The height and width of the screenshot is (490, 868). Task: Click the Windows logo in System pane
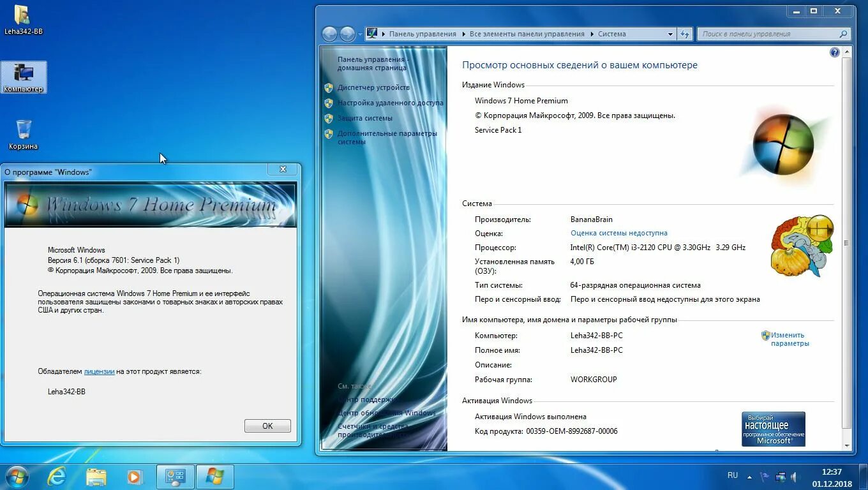[784, 144]
